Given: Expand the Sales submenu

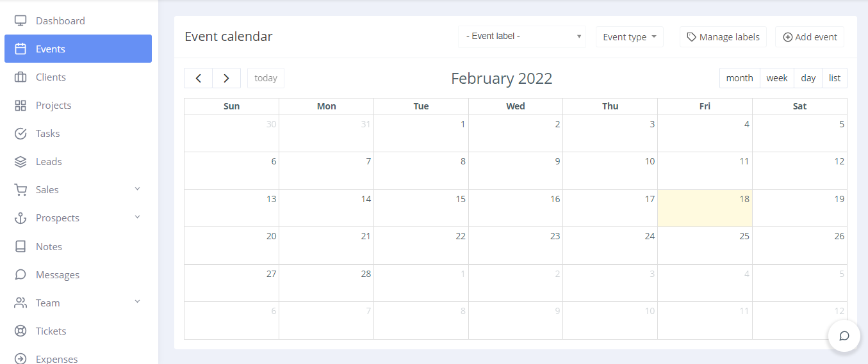Looking at the screenshot, I should tap(137, 189).
